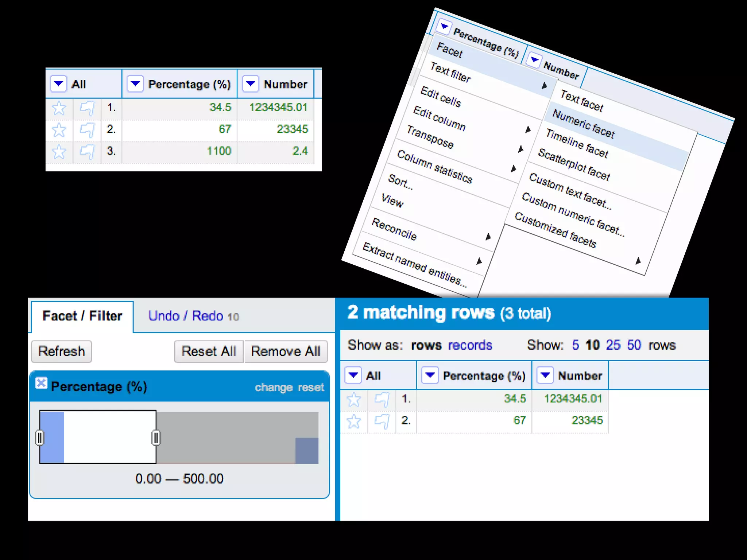Flag row 2 in the matching rows table
The height and width of the screenshot is (560, 747).
[x=382, y=421]
